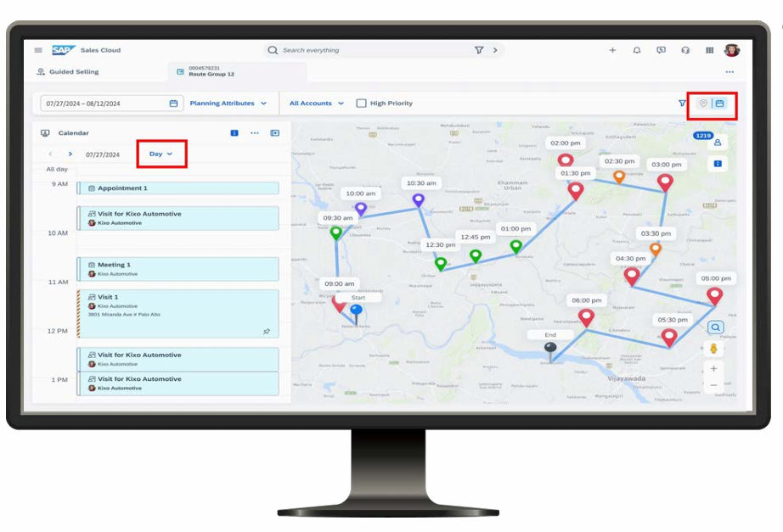This screenshot has width=783, height=532.
Task: Select the 09:30 am green map marker
Action: click(x=336, y=232)
